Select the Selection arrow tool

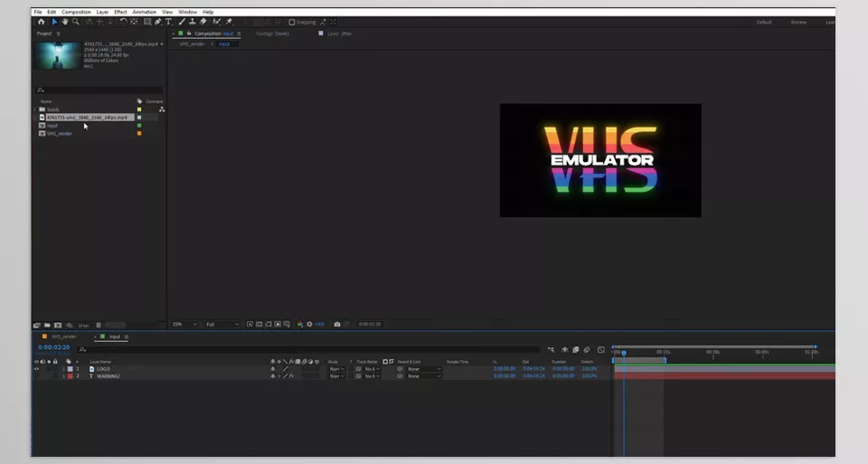point(54,22)
